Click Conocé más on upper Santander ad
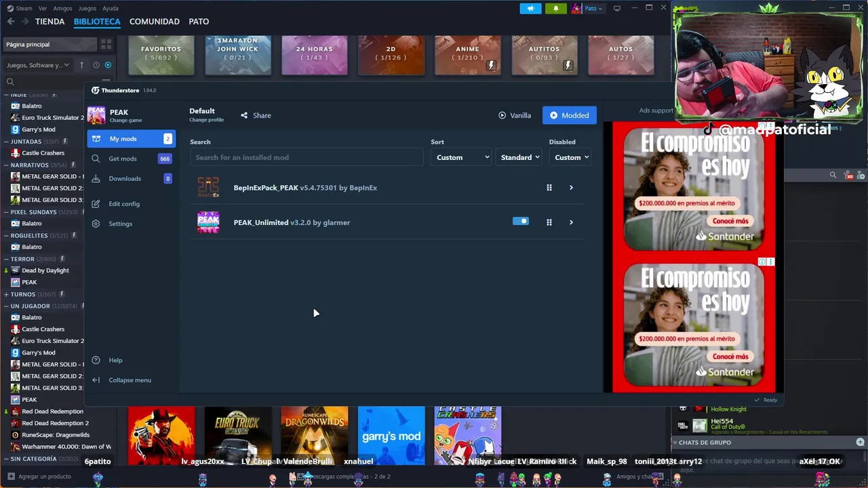Viewport: 868px width, 488px height. click(730, 221)
